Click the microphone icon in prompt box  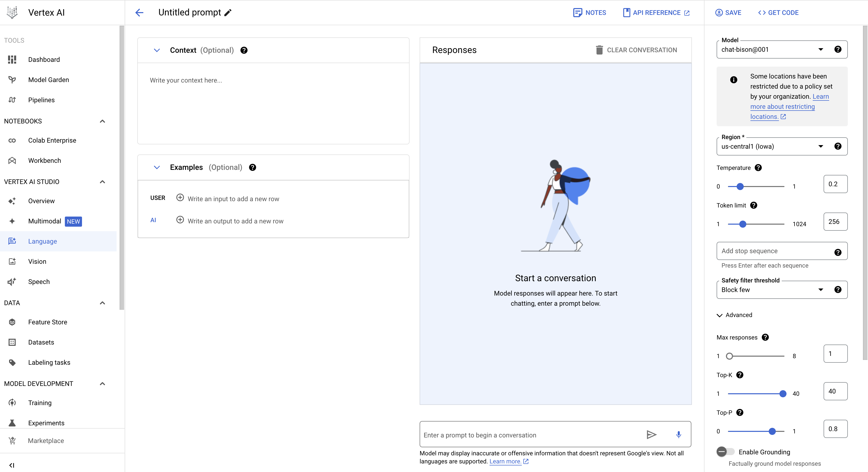[x=678, y=435]
